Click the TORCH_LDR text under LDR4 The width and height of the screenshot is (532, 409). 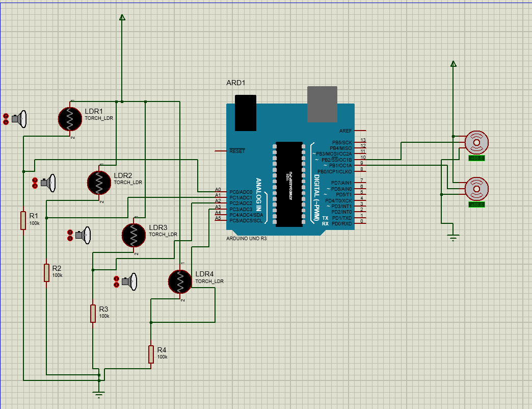tap(209, 282)
